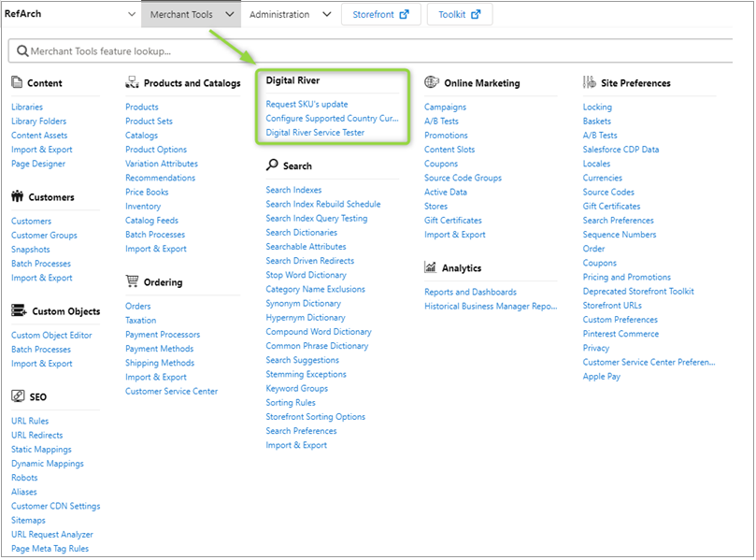Click the Online Marketing globe icon

tap(431, 82)
